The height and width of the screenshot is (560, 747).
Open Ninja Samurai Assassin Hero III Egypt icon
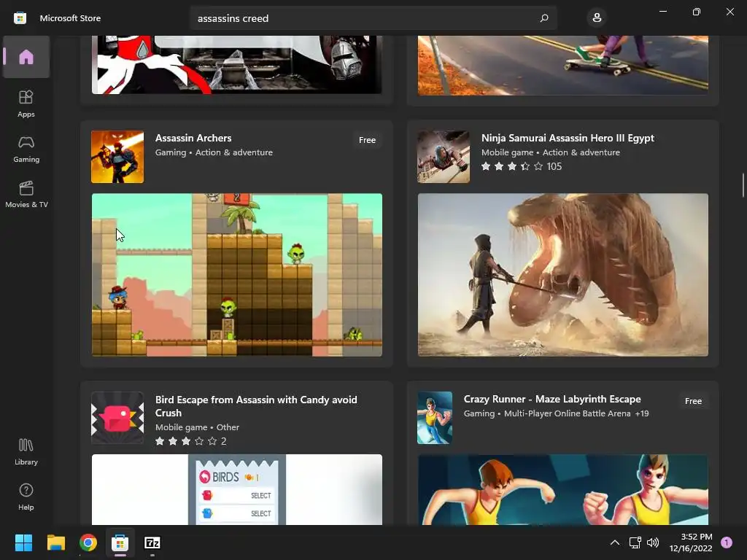click(444, 157)
